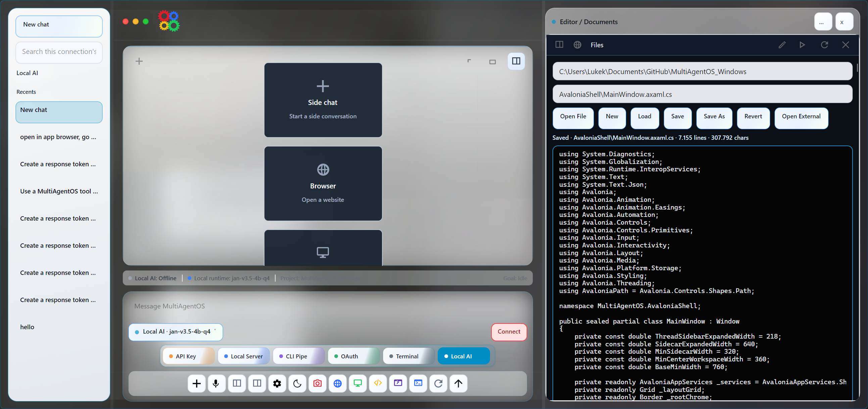The image size is (868, 409).
Task: Close the Editor / Documents panel with x button
Action: 844,22
